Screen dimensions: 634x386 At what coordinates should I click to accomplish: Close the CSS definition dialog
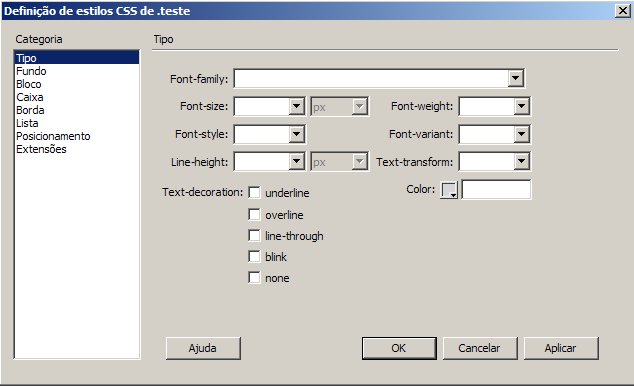622,11
